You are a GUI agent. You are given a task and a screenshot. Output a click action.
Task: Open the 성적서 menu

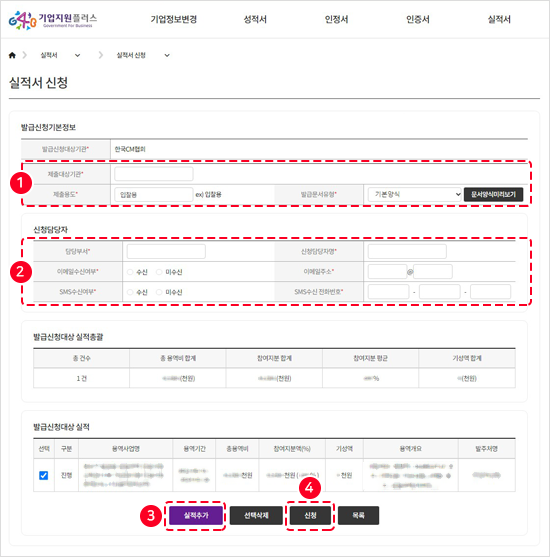tap(255, 19)
